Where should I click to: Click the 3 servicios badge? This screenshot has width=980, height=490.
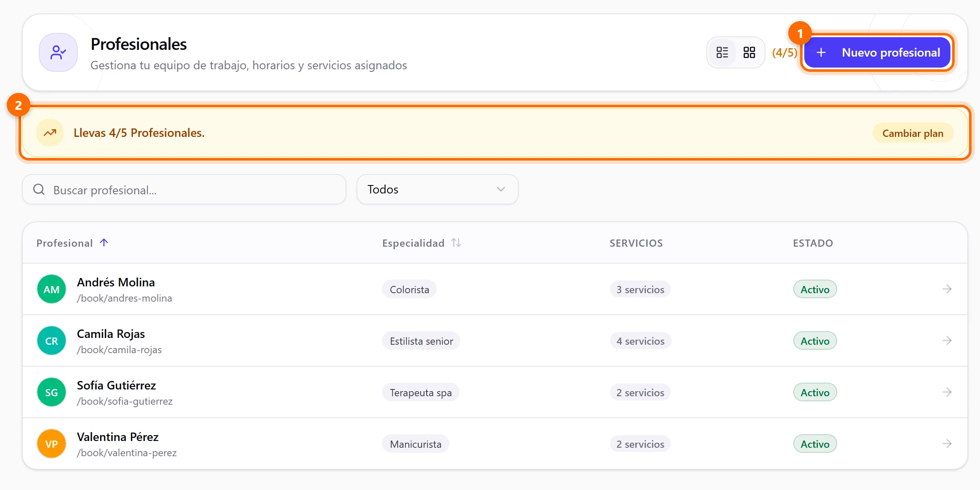pyautogui.click(x=640, y=289)
